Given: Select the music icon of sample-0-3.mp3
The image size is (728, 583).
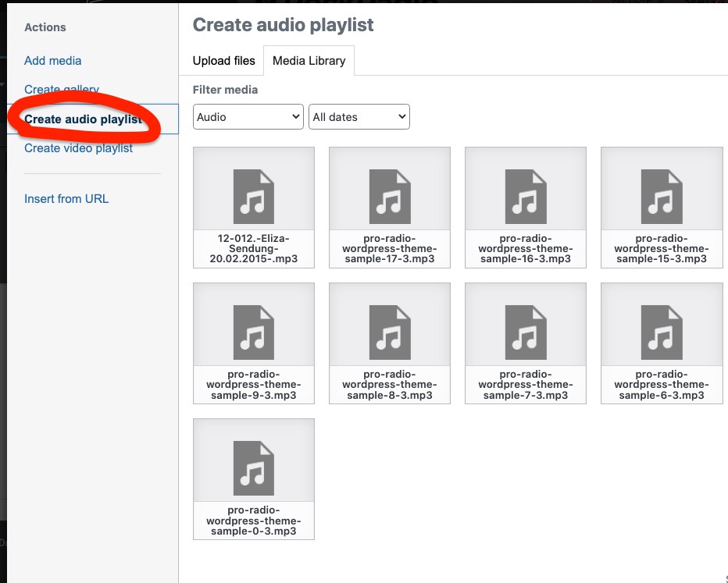Looking at the screenshot, I should pos(254,468).
